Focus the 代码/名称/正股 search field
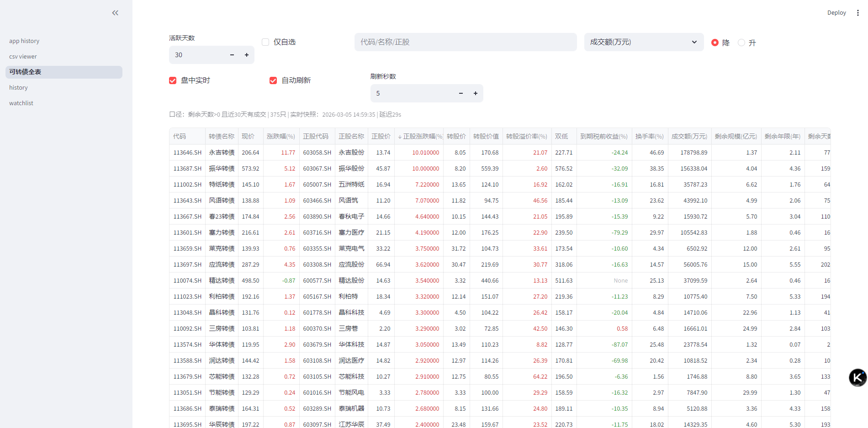The width and height of the screenshot is (868, 428). click(465, 42)
